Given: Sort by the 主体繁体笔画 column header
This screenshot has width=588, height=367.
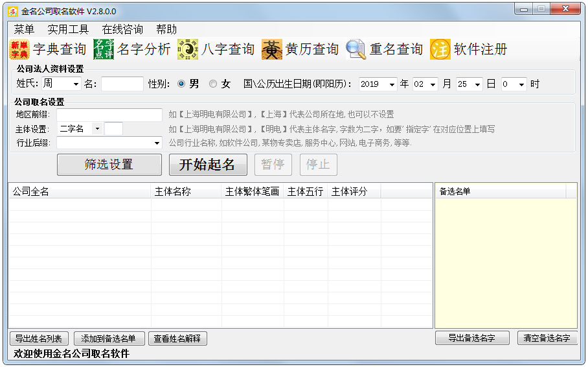Looking at the screenshot, I should point(253,191).
